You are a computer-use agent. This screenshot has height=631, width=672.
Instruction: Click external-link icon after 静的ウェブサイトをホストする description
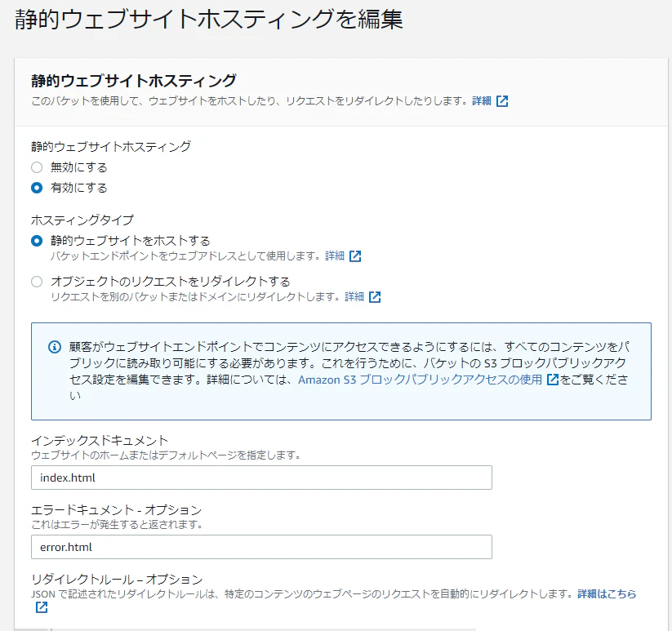(355, 256)
